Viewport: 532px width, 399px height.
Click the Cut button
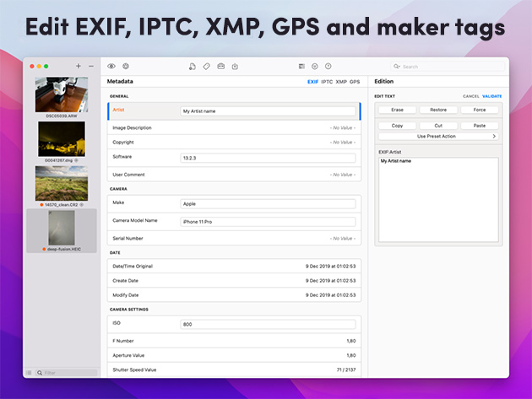438,126
